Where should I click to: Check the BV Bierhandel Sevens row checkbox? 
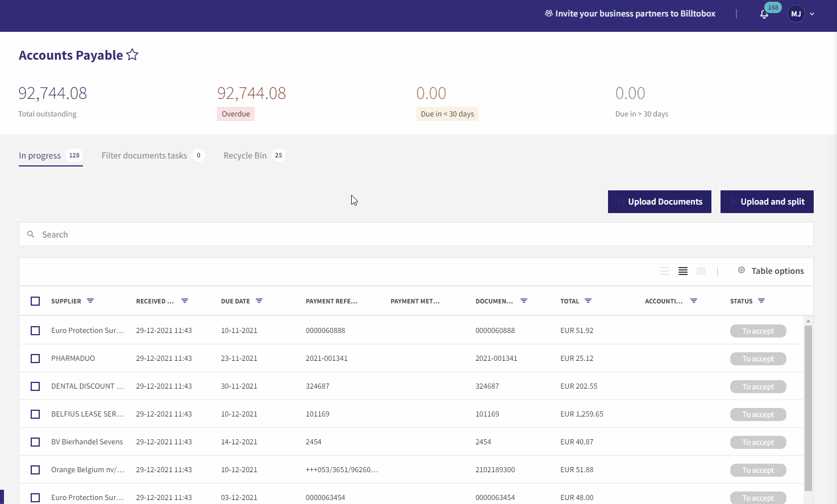(x=35, y=442)
